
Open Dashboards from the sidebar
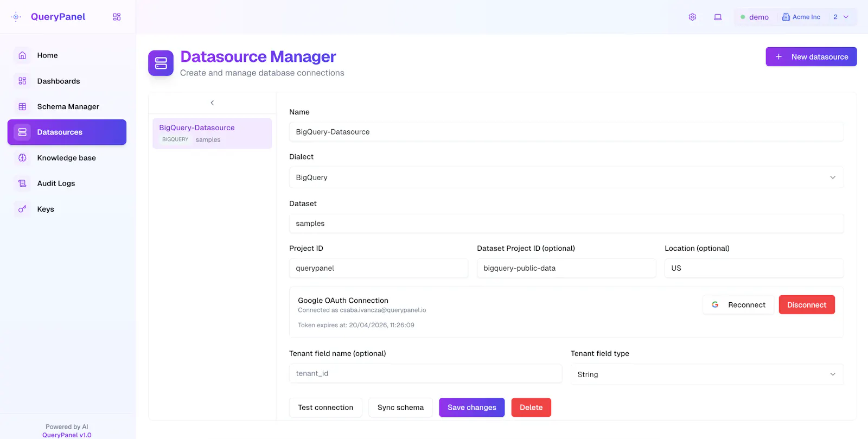[x=67, y=81]
